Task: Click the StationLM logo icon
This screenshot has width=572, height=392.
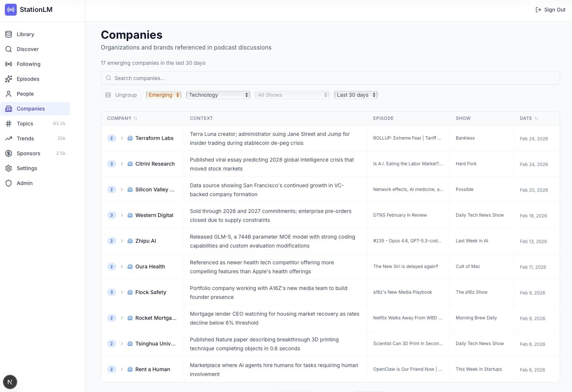Action: (10, 10)
